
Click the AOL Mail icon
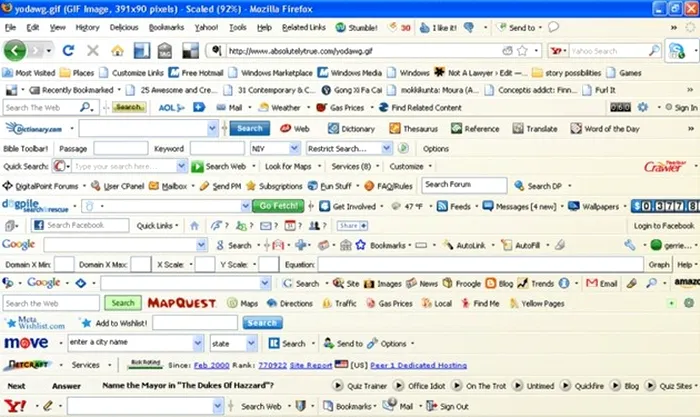[x=221, y=108]
